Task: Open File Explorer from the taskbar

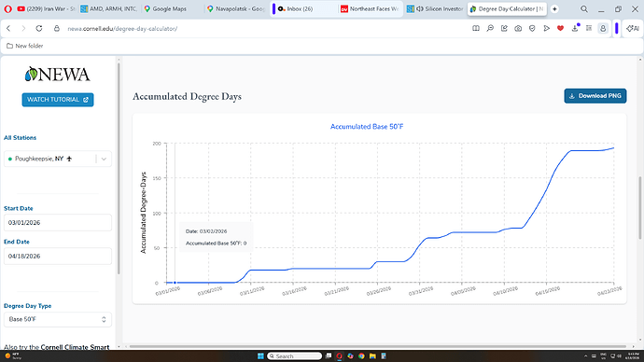Action: pyautogui.click(x=372, y=355)
